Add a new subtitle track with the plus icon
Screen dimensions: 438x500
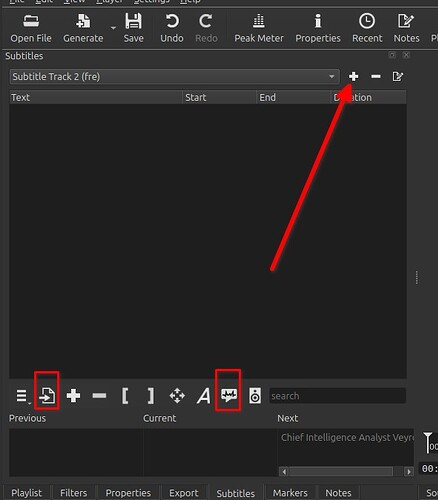point(353,77)
